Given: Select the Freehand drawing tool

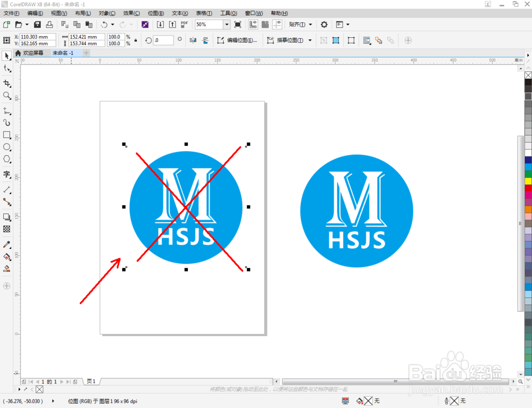Looking at the screenshot, I should [x=7, y=111].
